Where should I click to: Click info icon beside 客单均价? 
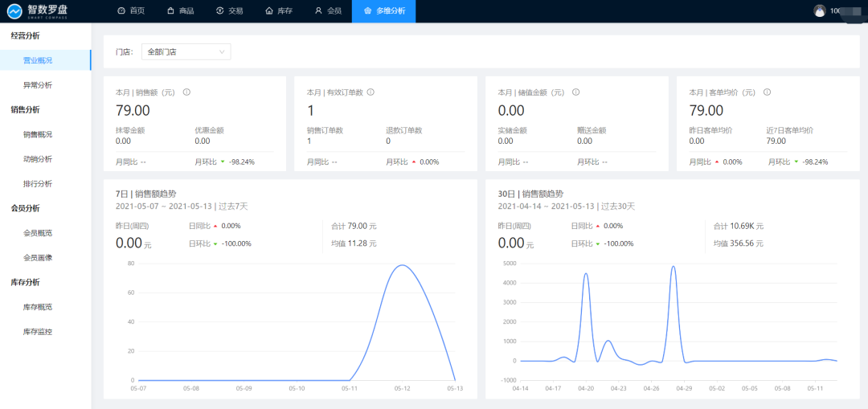pyautogui.click(x=767, y=92)
